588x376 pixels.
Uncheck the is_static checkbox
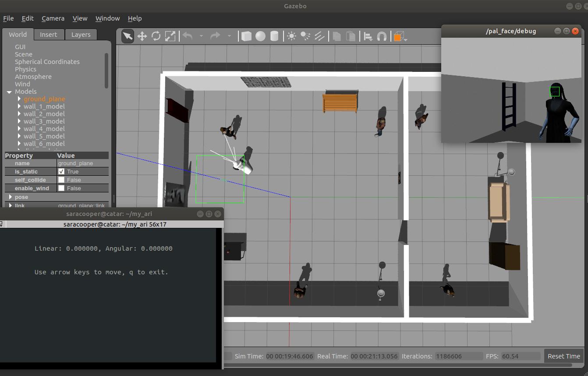pyautogui.click(x=61, y=172)
